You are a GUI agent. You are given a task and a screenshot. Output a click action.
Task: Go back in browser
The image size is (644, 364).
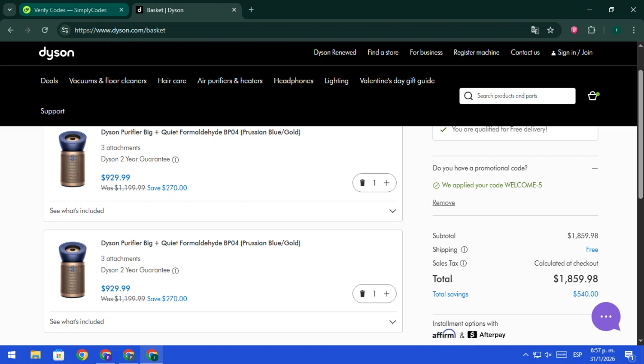[x=11, y=30]
